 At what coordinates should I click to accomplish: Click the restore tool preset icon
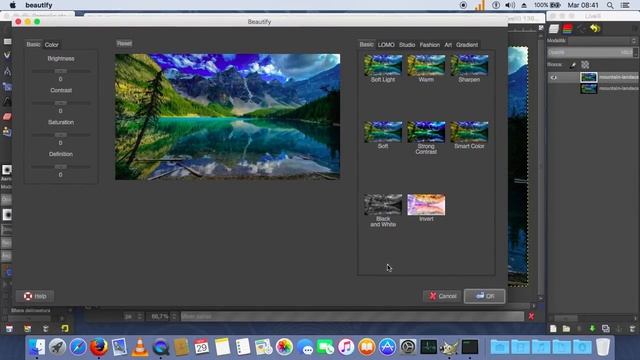[x=27, y=329]
